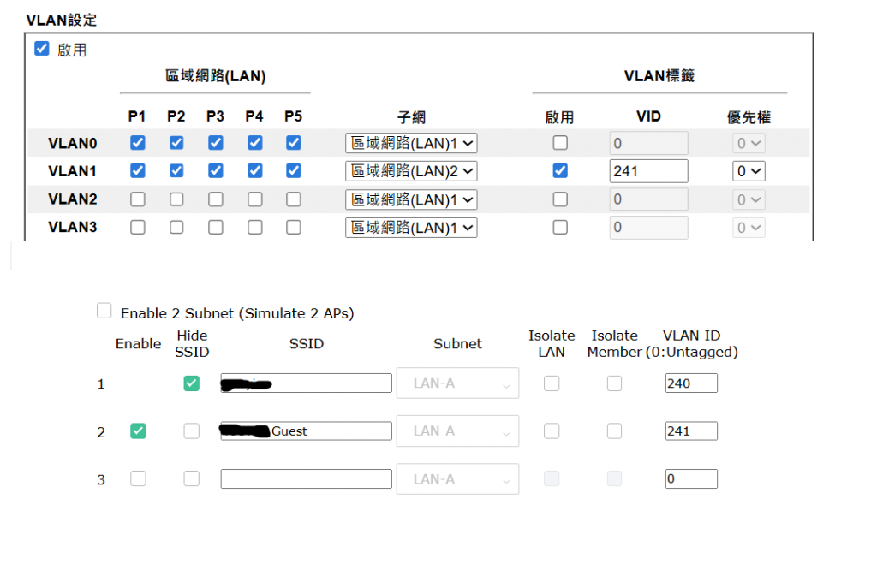Click VLAN3 VID input field
Screen dimensions: 877x588
(x=649, y=228)
